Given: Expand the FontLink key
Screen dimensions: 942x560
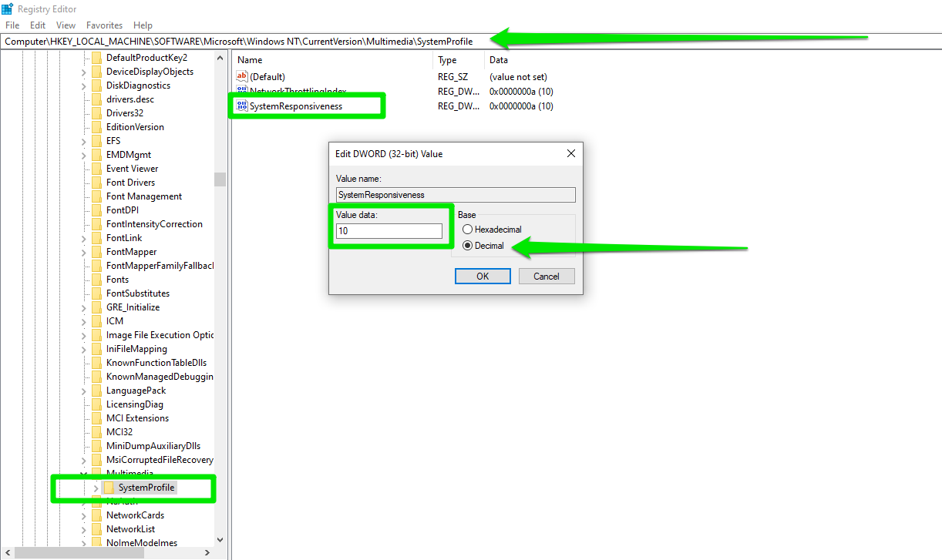Looking at the screenshot, I should coord(84,238).
